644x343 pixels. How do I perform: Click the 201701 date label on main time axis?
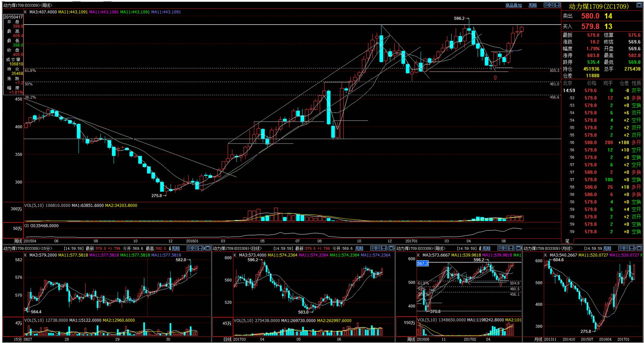pyautogui.click(x=411, y=241)
